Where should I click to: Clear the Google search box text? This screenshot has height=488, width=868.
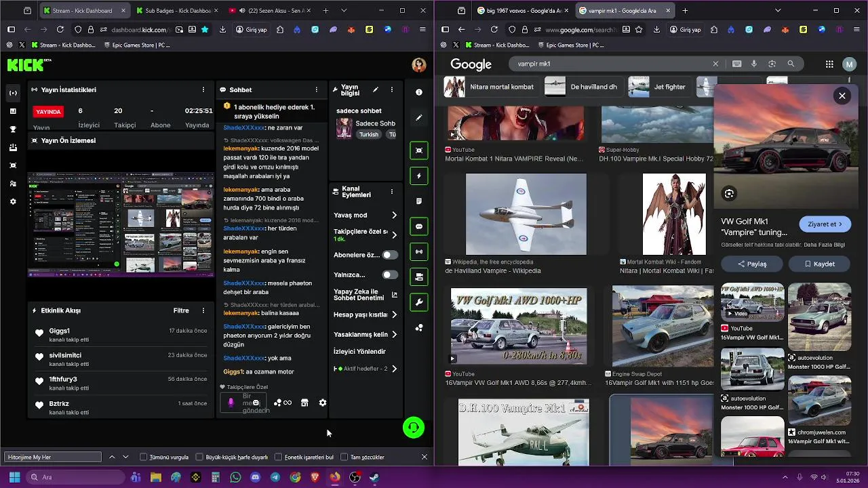pos(715,64)
